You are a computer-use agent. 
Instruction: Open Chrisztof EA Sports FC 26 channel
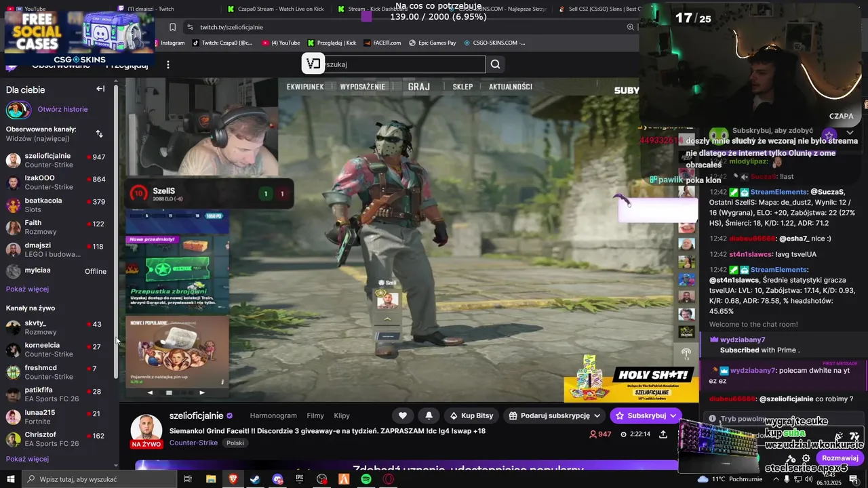[x=58, y=439]
